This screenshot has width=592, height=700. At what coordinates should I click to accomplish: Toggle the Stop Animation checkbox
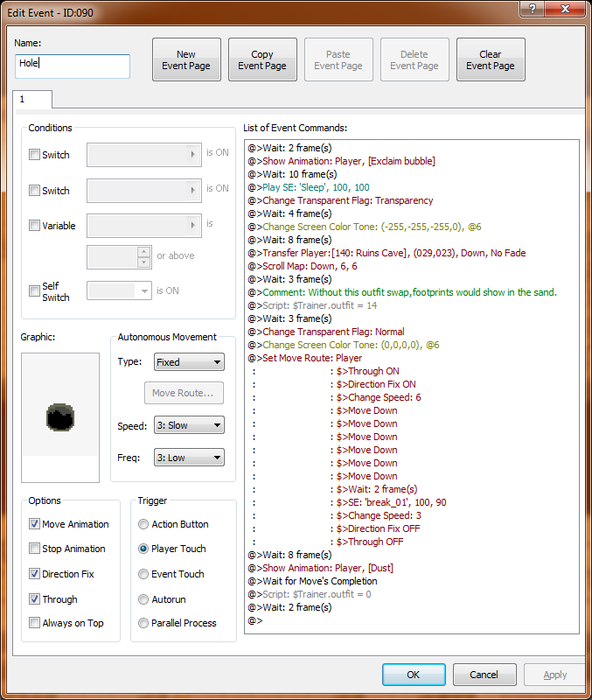35,549
